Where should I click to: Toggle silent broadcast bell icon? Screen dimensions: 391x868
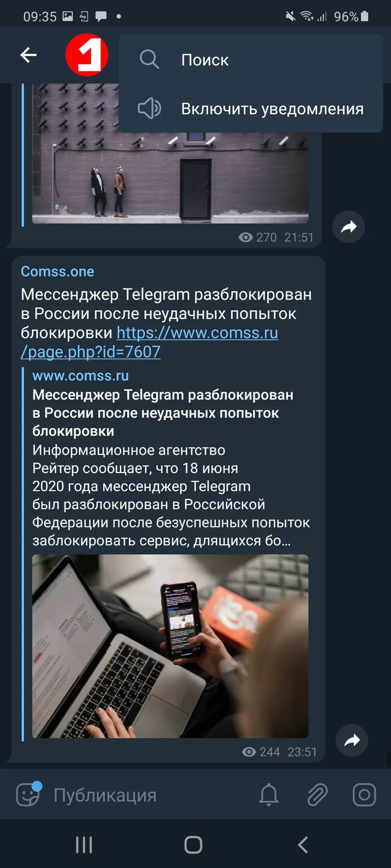269,795
